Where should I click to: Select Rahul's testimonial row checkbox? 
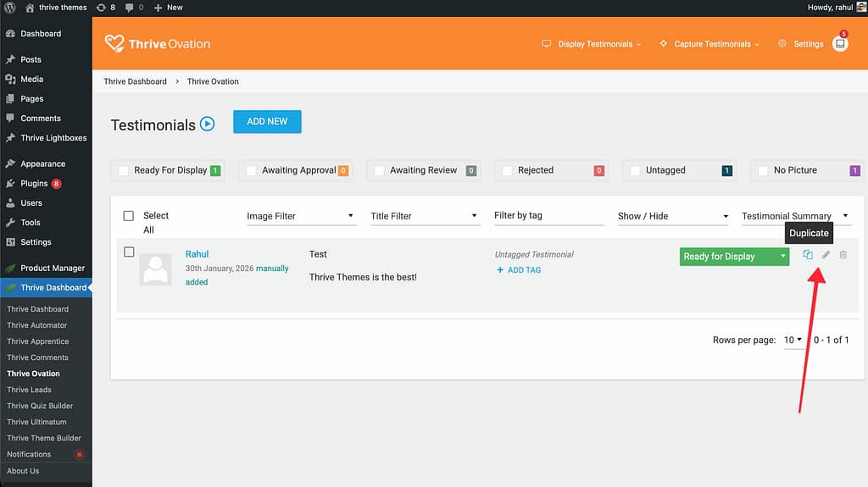pos(129,252)
